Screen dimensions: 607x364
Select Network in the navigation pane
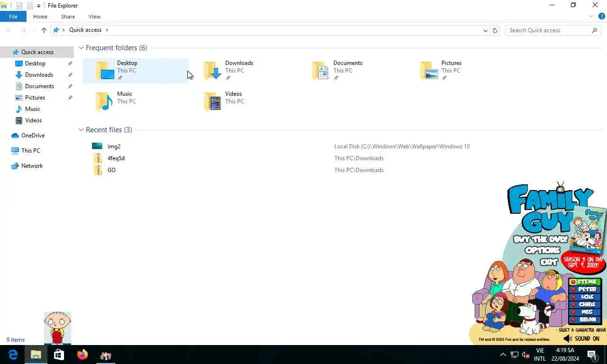pos(32,166)
